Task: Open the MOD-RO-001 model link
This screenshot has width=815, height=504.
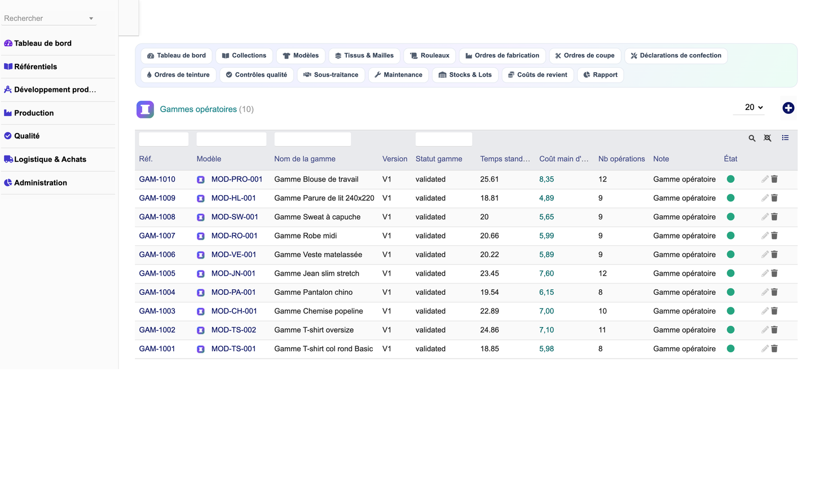Action: (x=235, y=236)
